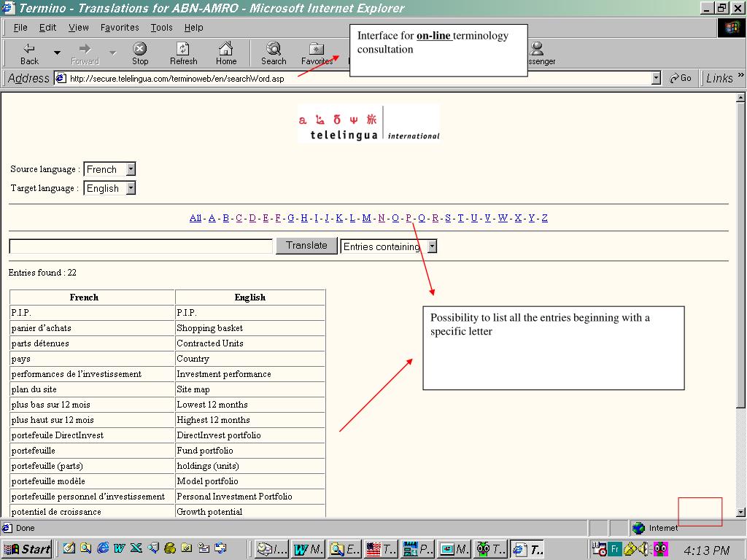This screenshot has height=560, width=747.
Task: Open the Target language dropdown
Action: tap(109, 188)
